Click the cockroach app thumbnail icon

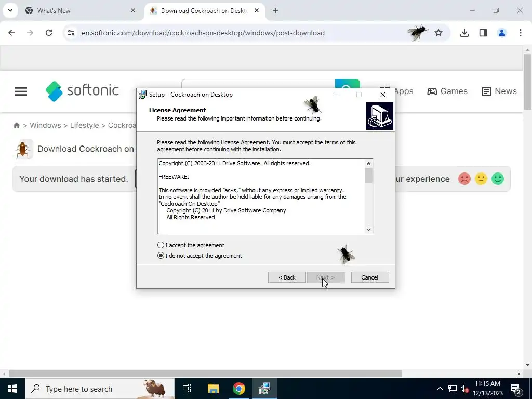click(23, 149)
